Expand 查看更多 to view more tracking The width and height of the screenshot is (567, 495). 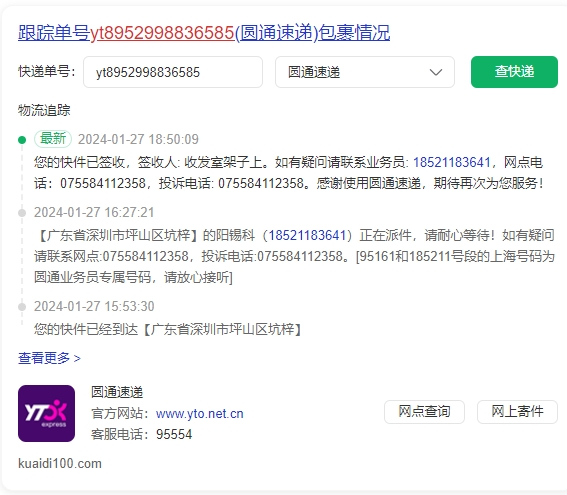[49, 358]
